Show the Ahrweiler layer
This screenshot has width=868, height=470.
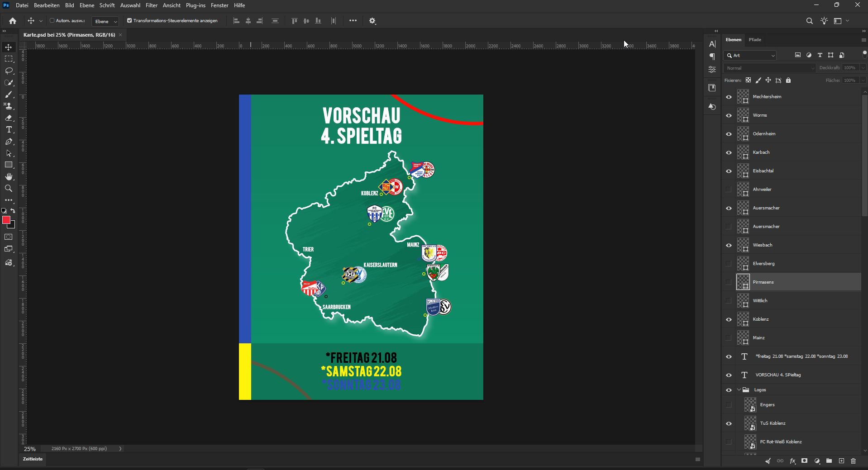point(729,190)
